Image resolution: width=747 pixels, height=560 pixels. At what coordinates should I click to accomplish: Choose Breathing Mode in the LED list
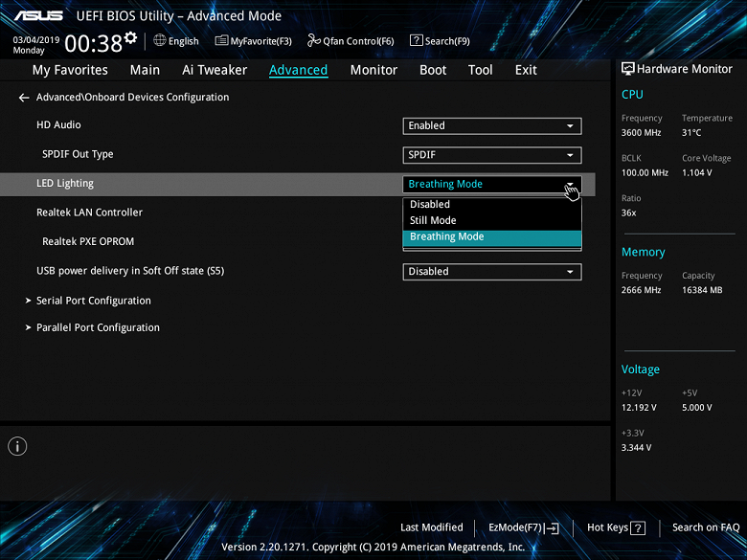(x=492, y=237)
